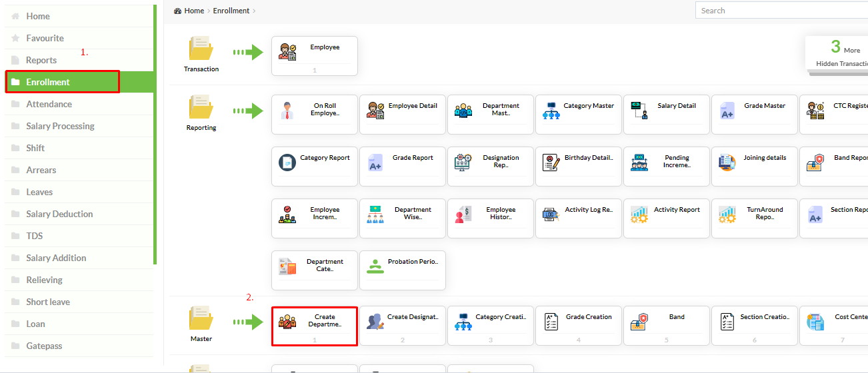This screenshot has height=373, width=868.
Task: Open Department Wise report tile
Action: [x=403, y=218]
